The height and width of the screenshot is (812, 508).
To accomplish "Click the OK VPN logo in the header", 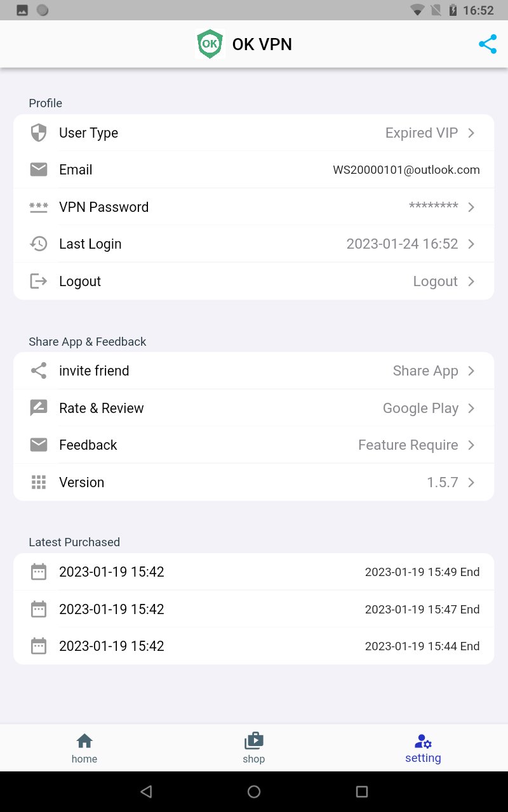I will [210, 44].
